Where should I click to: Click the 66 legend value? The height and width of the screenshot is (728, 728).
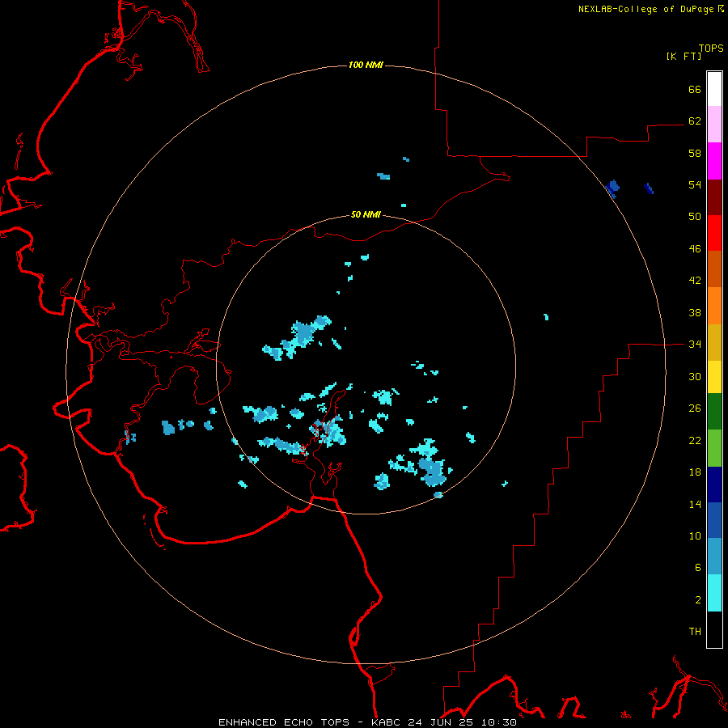(x=695, y=89)
